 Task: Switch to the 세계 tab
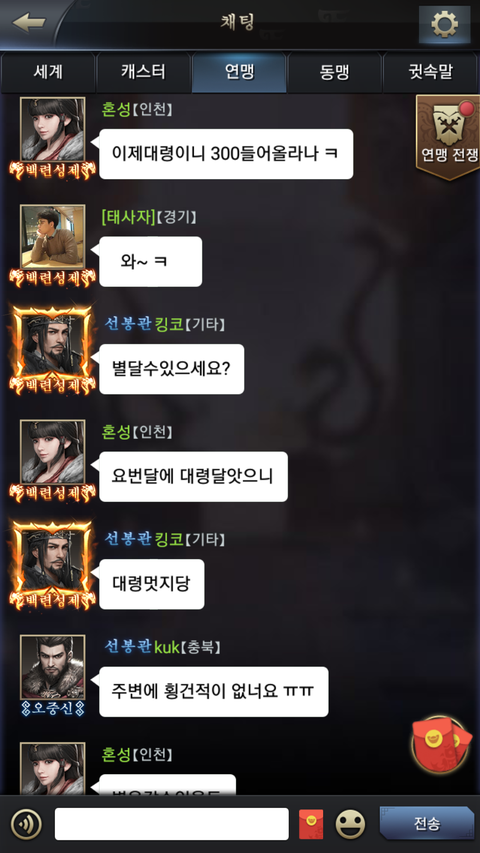(48, 72)
